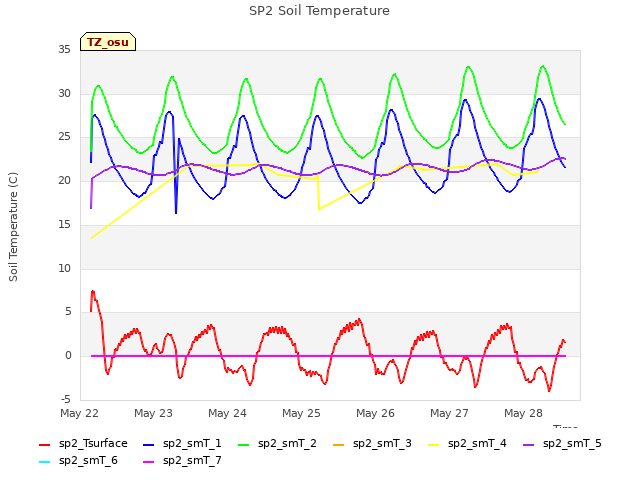Click the 15 y-axis tick label
This screenshot has width=640, height=480.
(64, 224)
